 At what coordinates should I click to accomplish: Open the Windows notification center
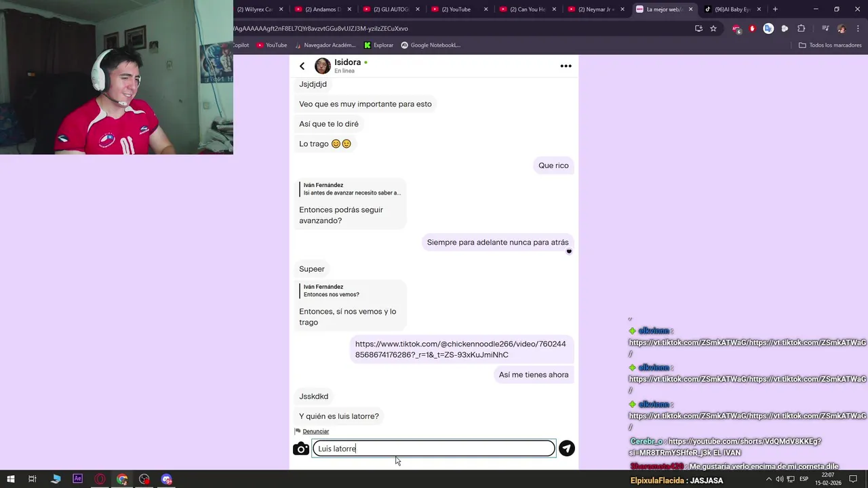point(854,479)
